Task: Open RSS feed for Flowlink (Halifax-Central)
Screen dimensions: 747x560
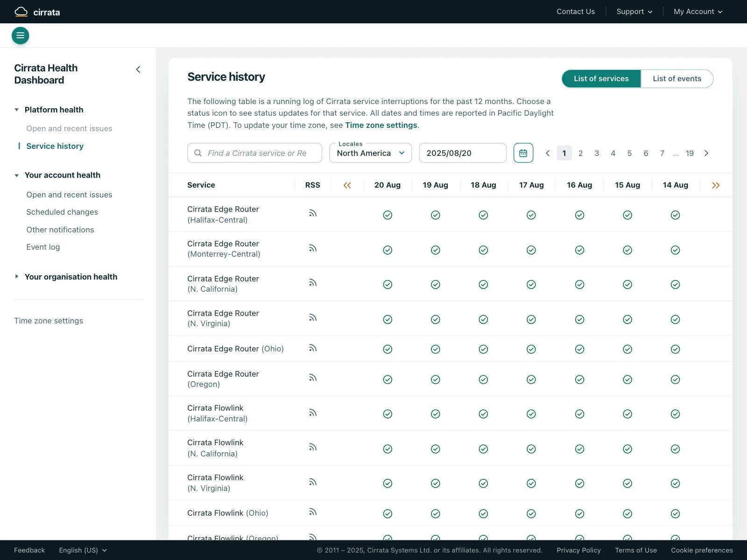Action: pyautogui.click(x=313, y=413)
